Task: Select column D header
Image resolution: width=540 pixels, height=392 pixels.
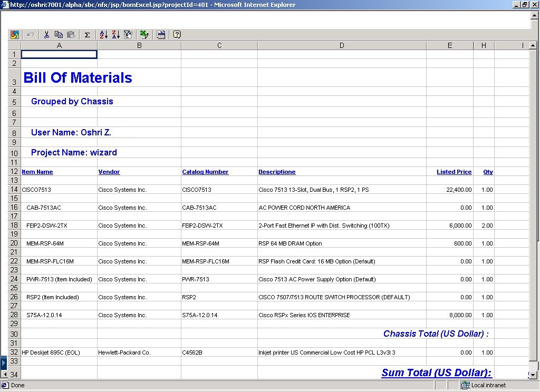Action: pyautogui.click(x=342, y=46)
